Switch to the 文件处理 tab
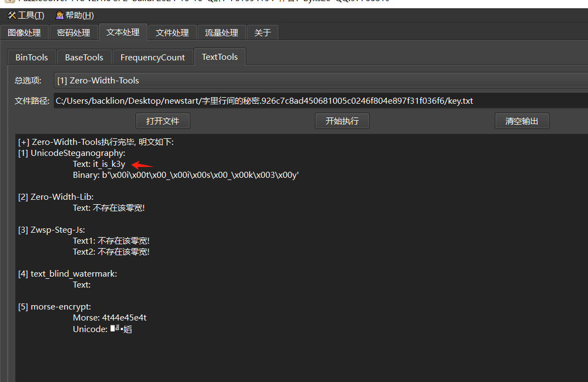This screenshot has width=588, height=382. (x=172, y=32)
